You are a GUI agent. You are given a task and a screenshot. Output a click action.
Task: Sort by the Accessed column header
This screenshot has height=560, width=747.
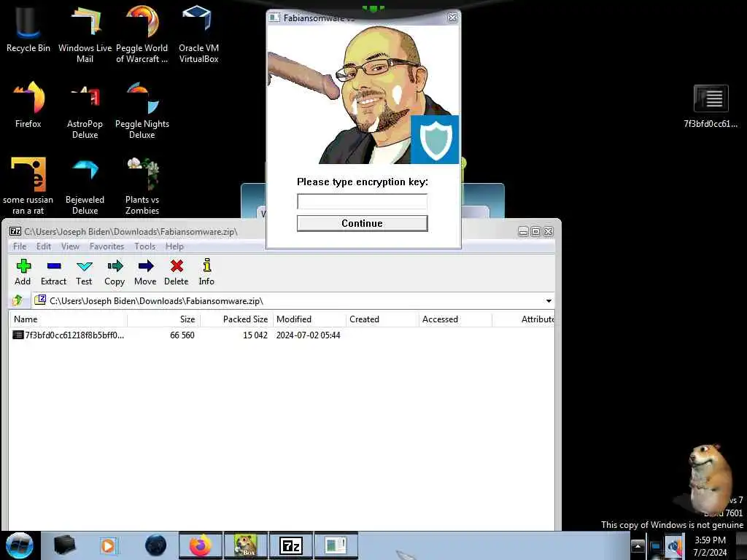455,319
